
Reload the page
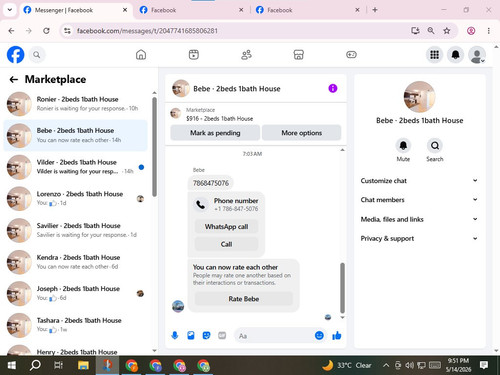pos(46,31)
